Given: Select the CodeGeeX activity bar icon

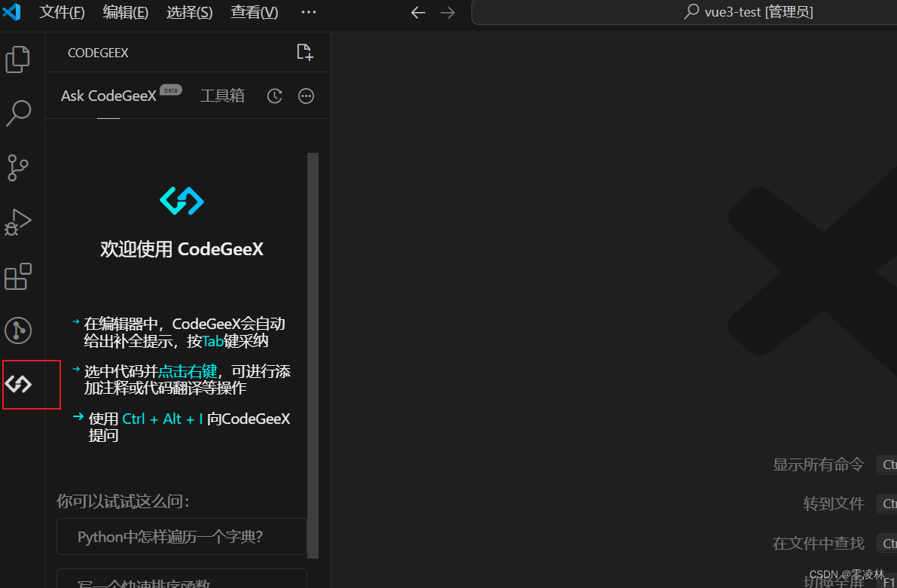Looking at the screenshot, I should click(x=18, y=384).
